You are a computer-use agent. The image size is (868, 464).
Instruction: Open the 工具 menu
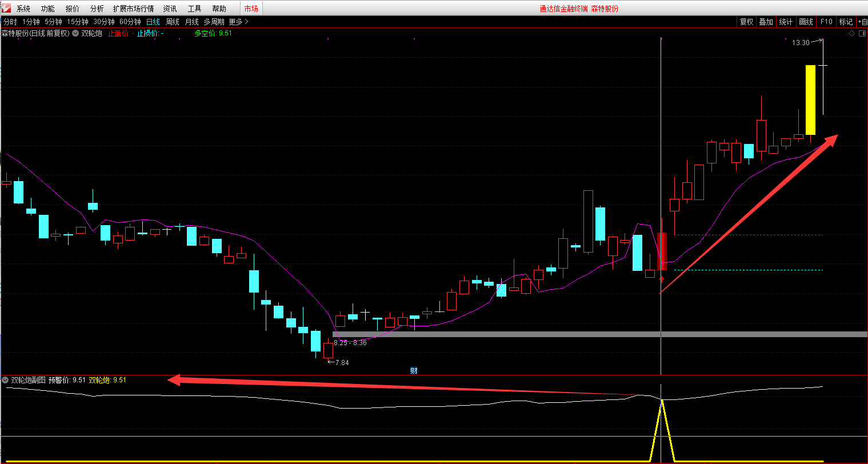[194, 9]
